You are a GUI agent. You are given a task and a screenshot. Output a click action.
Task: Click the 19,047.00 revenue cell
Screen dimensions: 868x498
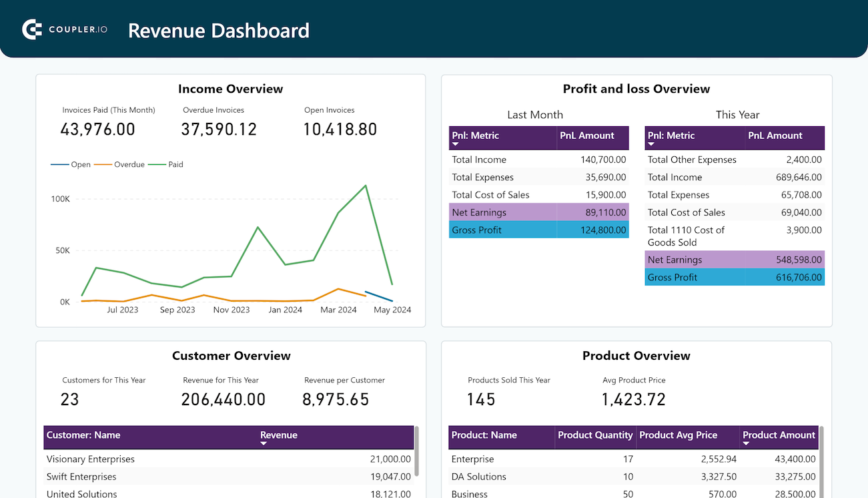tap(390, 477)
